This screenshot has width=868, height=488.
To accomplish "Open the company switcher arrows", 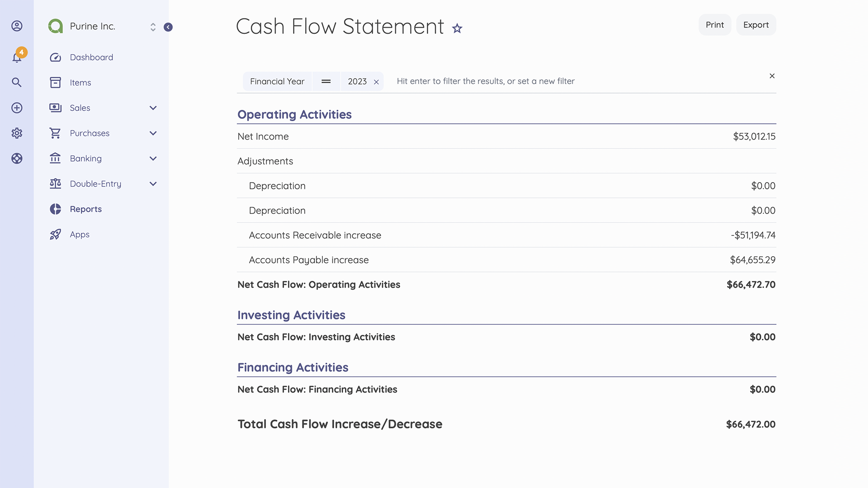I will pos(153,27).
